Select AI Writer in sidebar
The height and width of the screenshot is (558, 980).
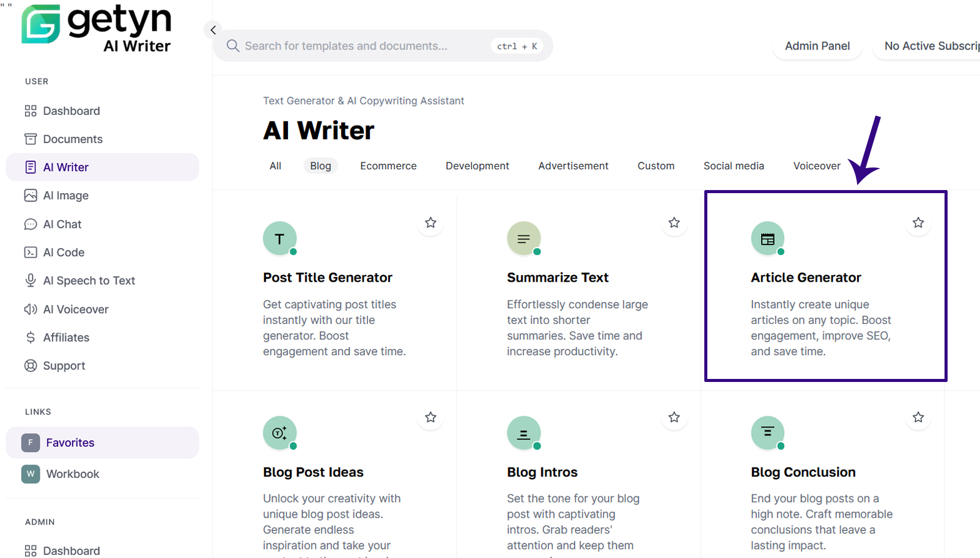point(66,167)
